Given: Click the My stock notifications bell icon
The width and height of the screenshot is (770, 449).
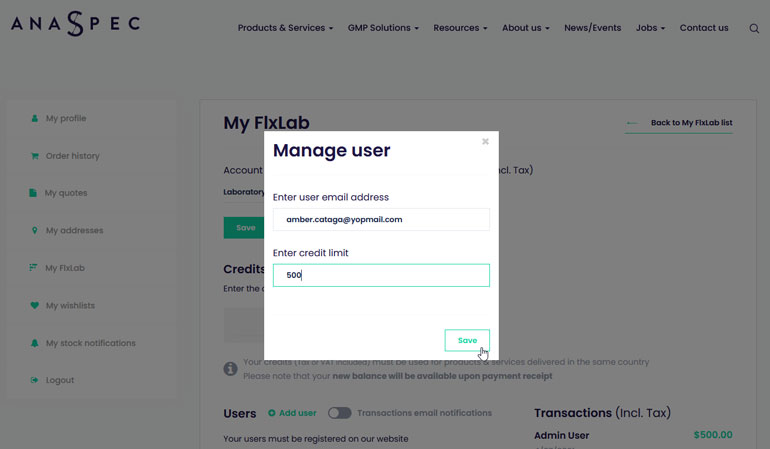Looking at the screenshot, I should point(34,343).
